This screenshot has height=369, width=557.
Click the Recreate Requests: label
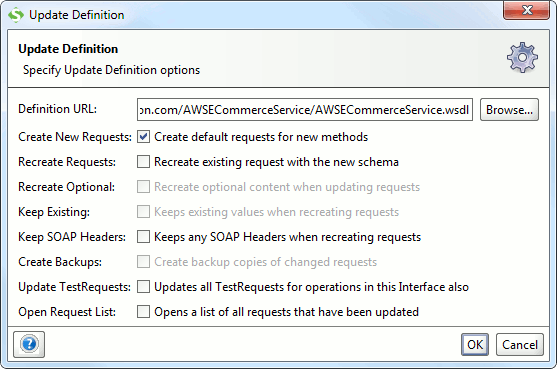67,162
